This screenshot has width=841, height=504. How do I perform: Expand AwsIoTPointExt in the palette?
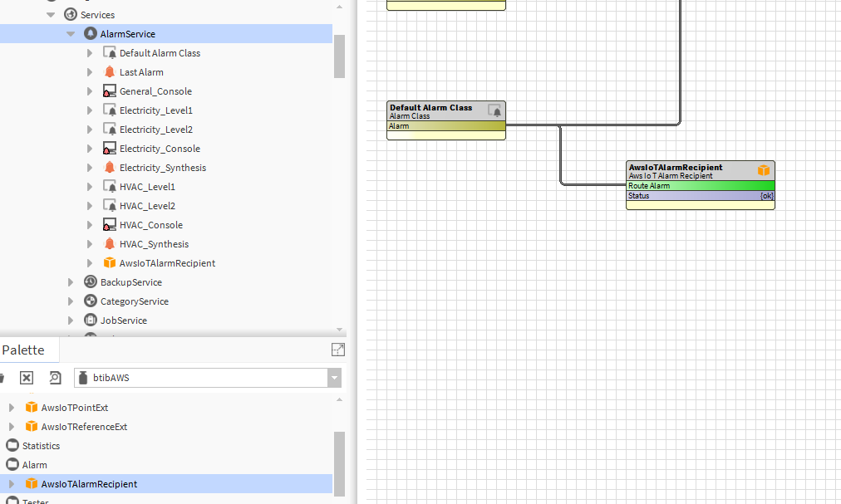pos(12,408)
